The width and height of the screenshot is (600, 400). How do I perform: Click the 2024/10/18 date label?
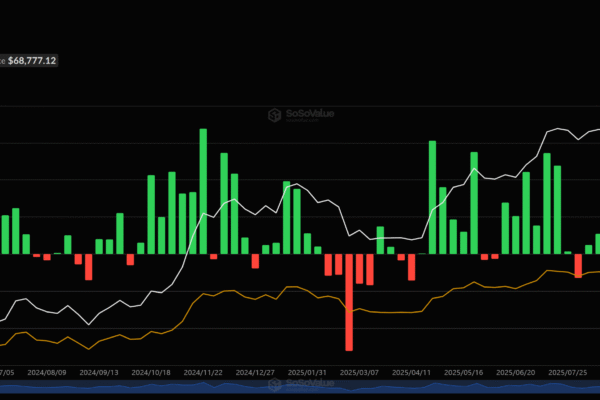pyautogui.click(x=152, y=371)
